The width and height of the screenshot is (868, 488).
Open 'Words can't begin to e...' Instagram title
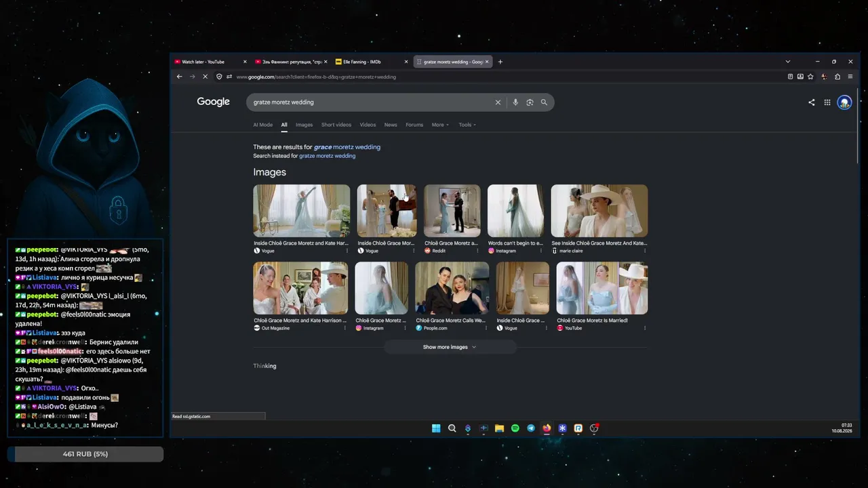(x=515, y=243)
